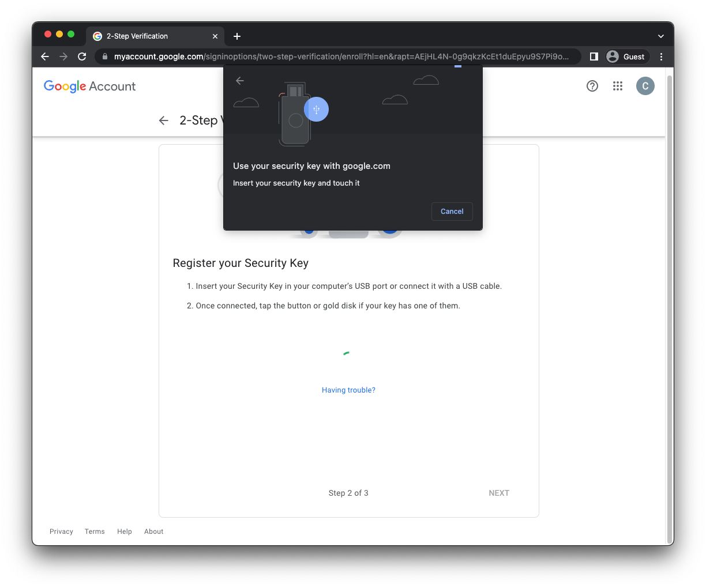
Task: Open the account avatar C
Action: point(645,86)
